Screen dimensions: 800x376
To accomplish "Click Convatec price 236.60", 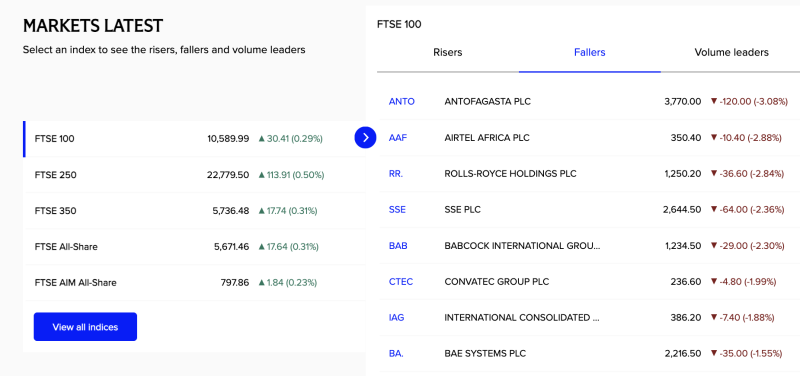I will (x=686, y=282).
